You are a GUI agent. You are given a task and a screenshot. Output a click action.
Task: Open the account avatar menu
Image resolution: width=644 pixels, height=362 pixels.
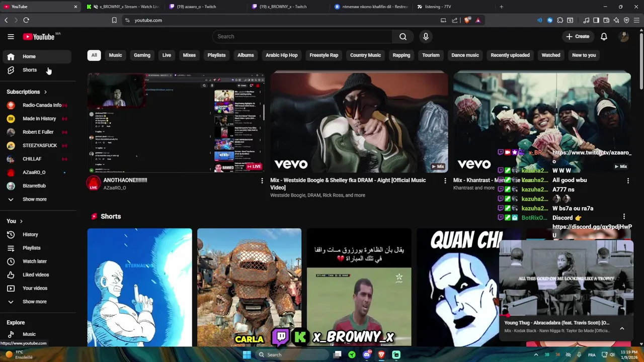click(x=624, y=36)
